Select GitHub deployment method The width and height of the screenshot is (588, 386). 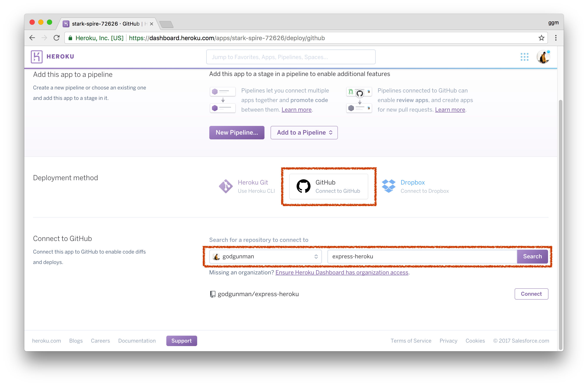click(328, 186)
